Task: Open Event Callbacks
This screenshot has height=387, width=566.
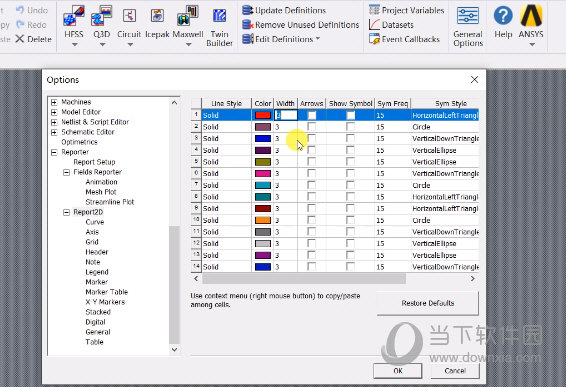Action: (x=404, y=39)
